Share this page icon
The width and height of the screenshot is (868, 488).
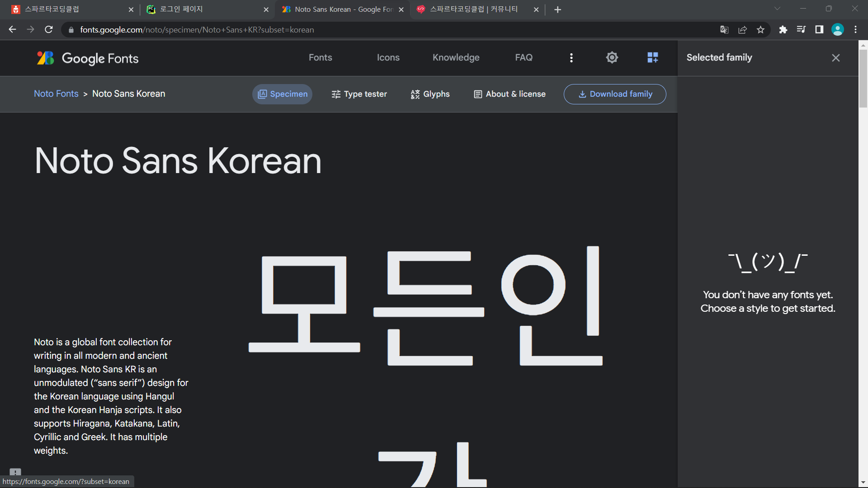pyautogui.click(x=742, y=30)
